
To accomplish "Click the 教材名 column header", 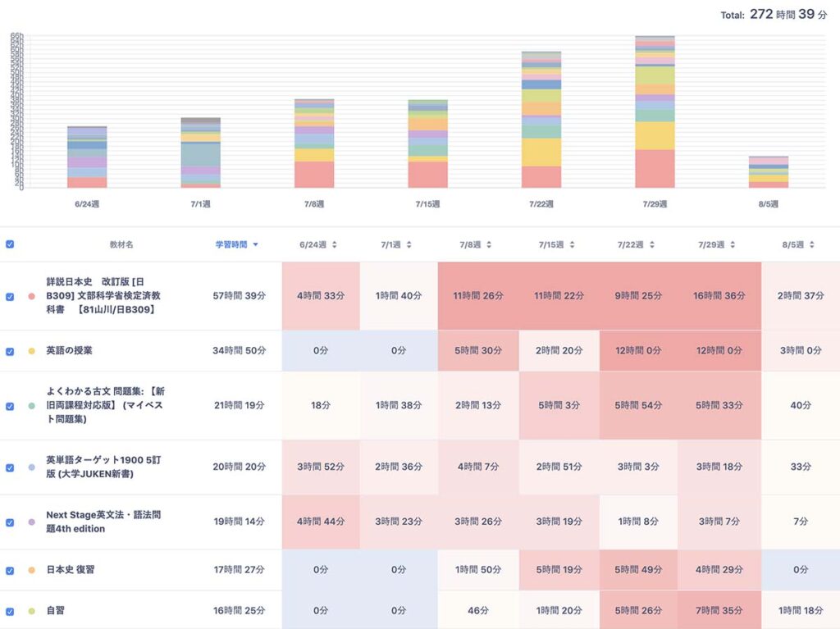I will (x=121, y=244).
